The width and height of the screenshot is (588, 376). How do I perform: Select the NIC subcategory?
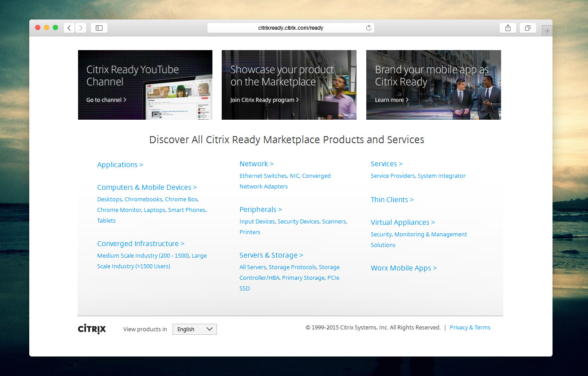[x=294, y=176]
